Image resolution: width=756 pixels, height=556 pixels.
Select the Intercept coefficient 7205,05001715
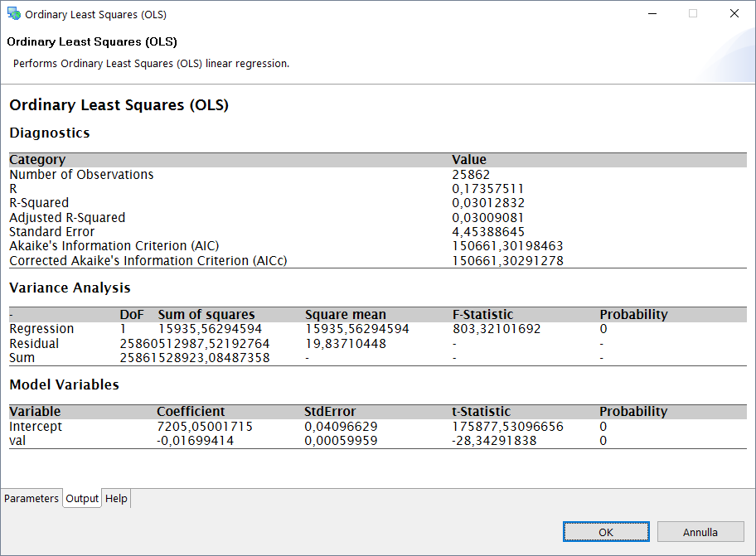[x=205, y=427]
